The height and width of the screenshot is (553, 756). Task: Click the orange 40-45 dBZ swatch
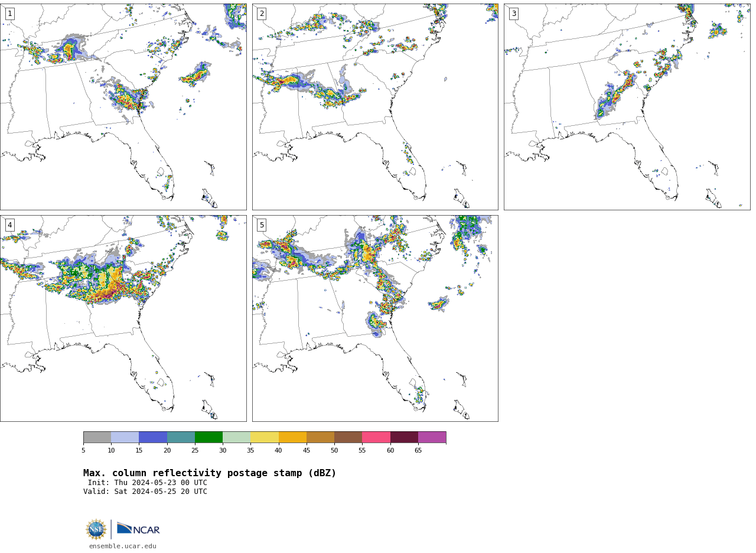pos(292,437)
